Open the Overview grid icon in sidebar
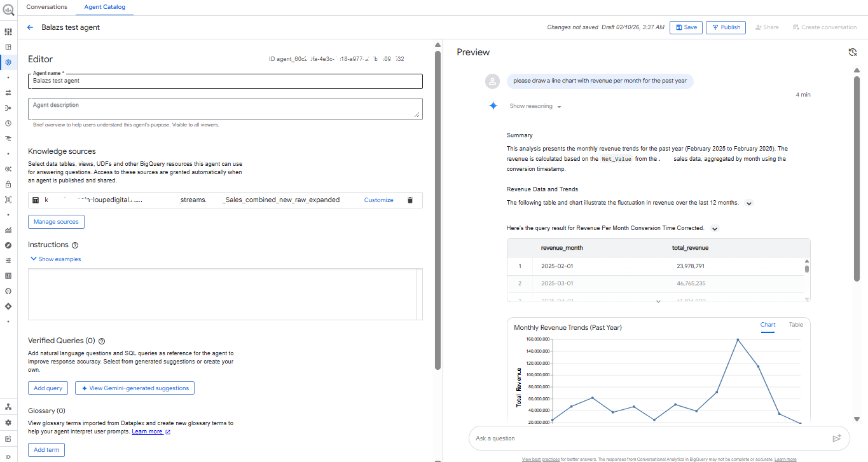This screenshot has height=462, width=868. click(8, 32)
